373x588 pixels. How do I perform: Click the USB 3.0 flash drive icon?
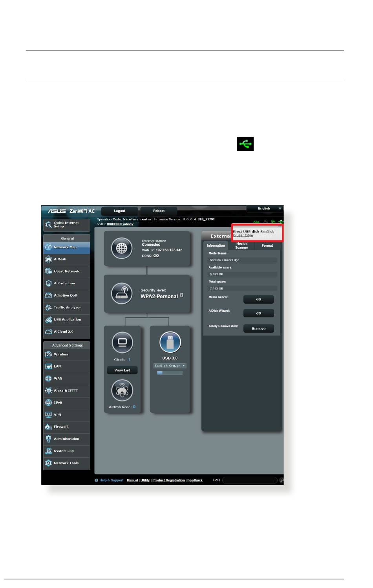pos(170,342)
